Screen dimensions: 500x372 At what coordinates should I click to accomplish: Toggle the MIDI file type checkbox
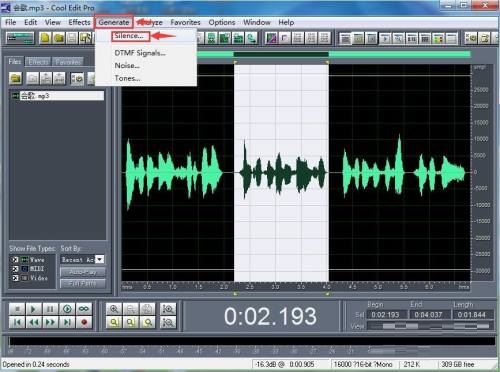[15, 269]
